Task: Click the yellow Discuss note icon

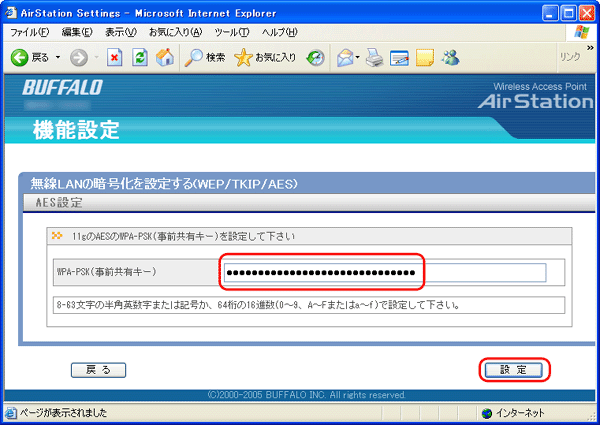Action: point(425,58)
